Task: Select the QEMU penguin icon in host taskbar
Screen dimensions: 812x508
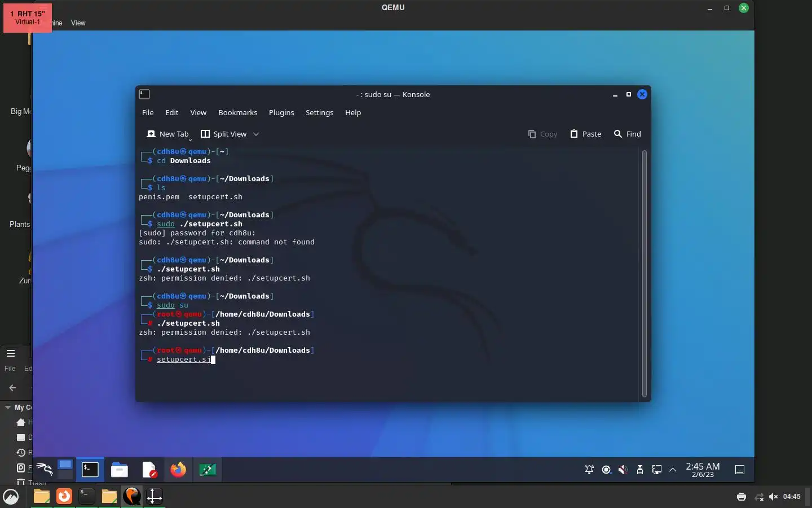Action: 132,496
